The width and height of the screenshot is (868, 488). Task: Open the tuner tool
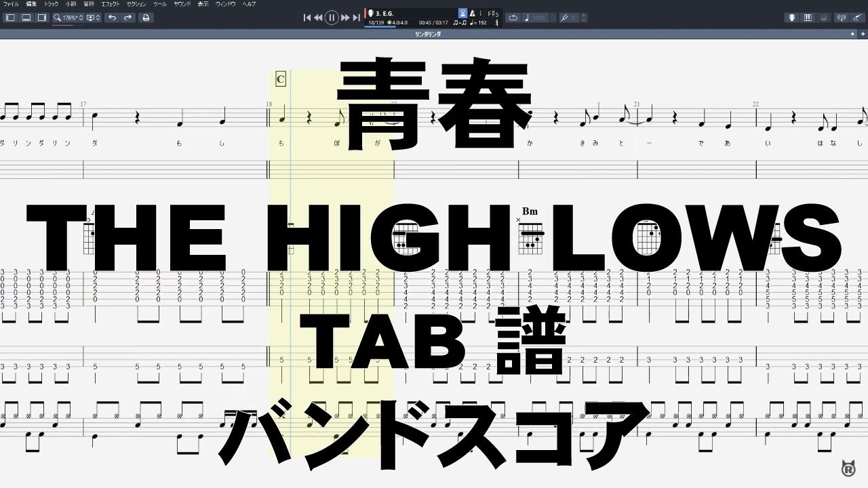(x=843, y=18)
